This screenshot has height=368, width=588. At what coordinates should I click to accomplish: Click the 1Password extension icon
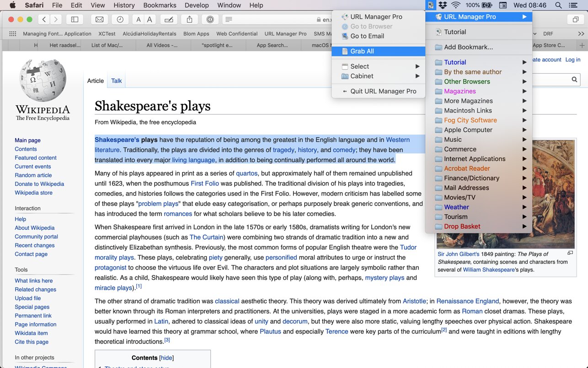pos(210,19)
